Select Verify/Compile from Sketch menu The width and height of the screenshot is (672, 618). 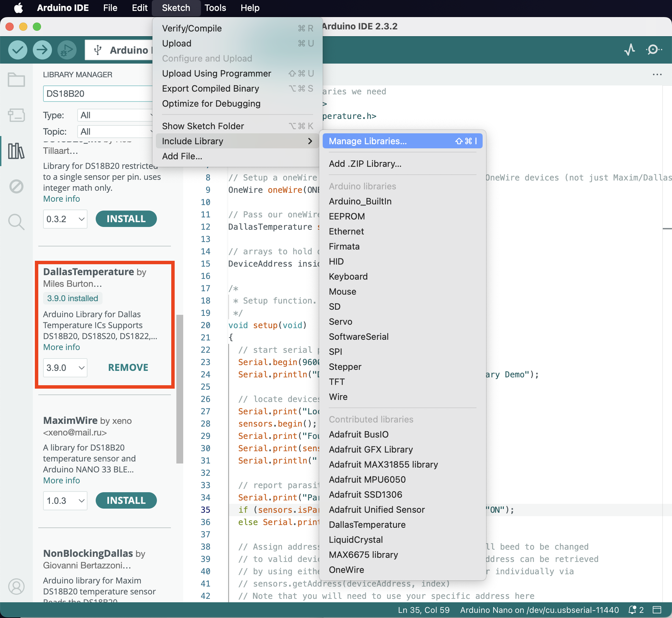click(x=237, y=28)
